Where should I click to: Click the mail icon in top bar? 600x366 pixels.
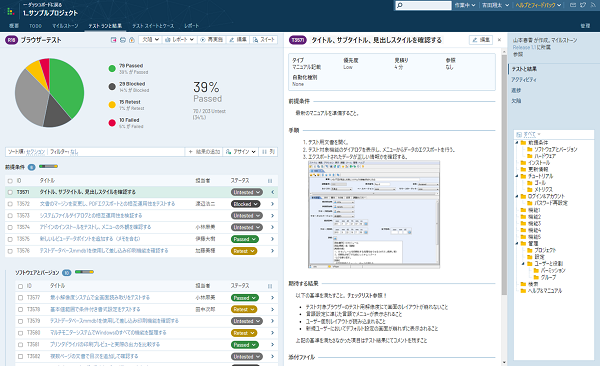573,5
